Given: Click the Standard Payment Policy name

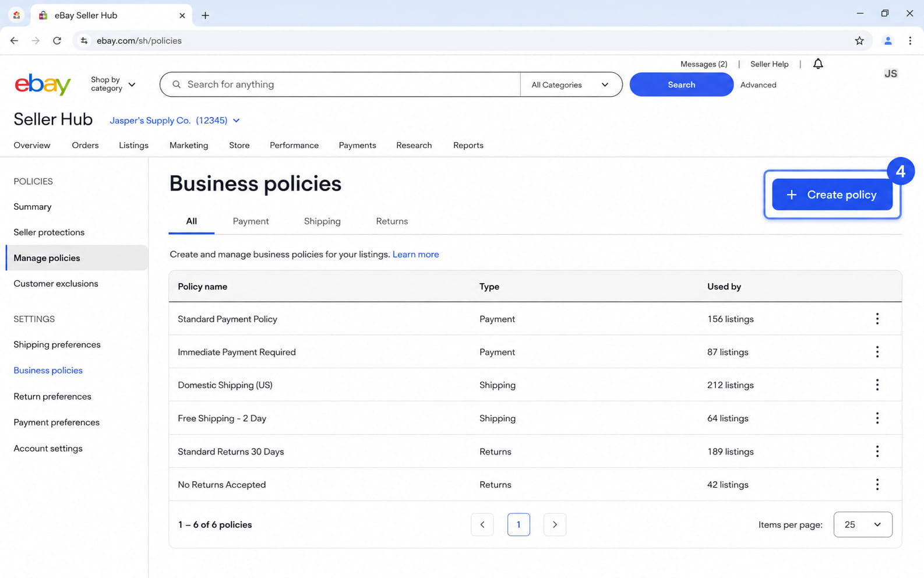Looking at the screenshot, I should (227, 319).
